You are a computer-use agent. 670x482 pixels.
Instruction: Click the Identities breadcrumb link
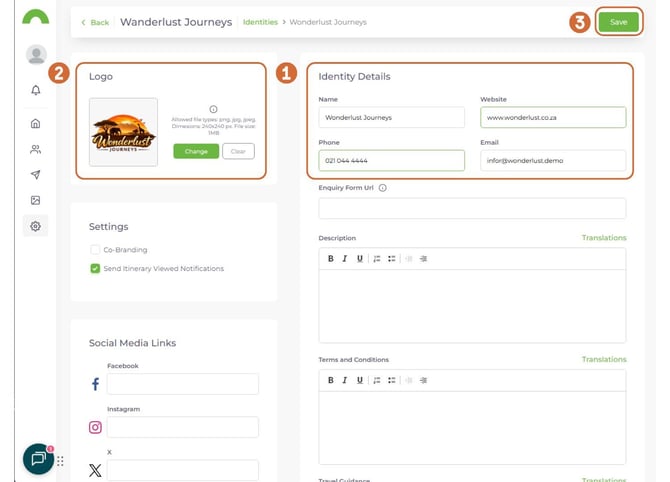point(260,22)
